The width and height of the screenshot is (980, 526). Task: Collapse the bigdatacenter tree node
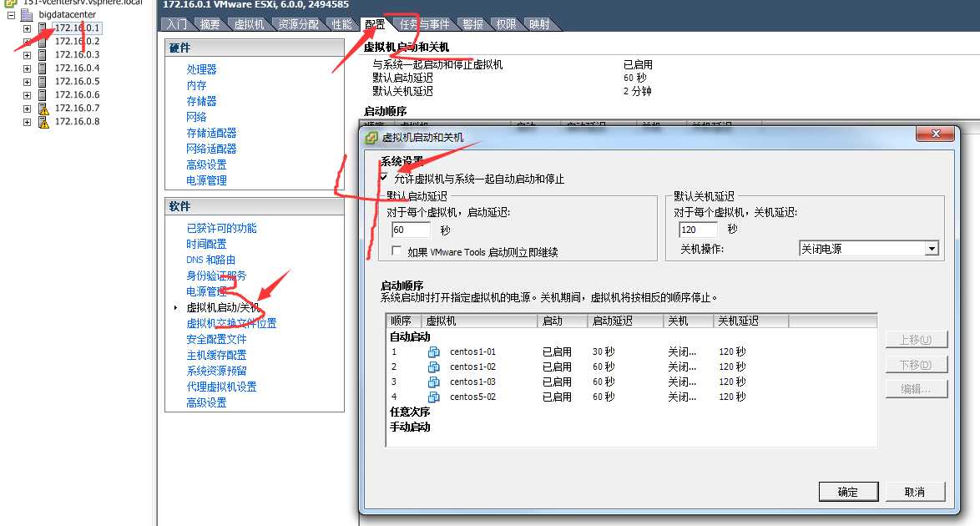coord(11,14)
